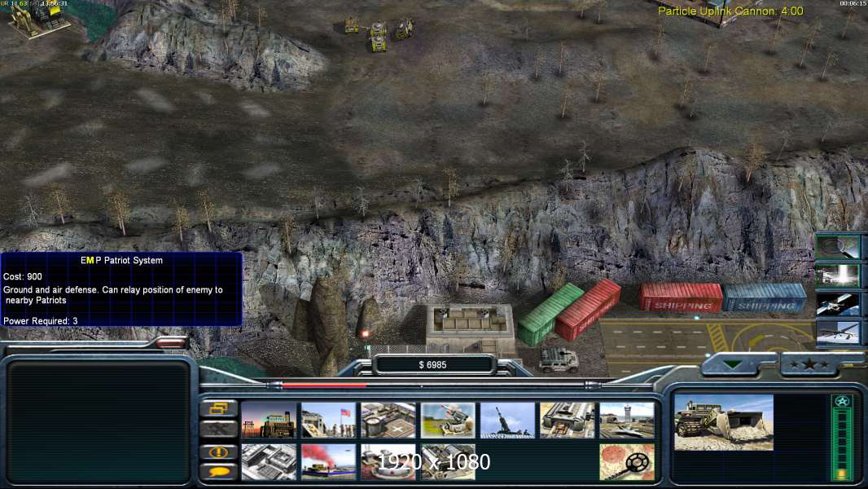The image size is (868, 489).
Task: Click the green veterancy experience bar
Action: (841, 445)
